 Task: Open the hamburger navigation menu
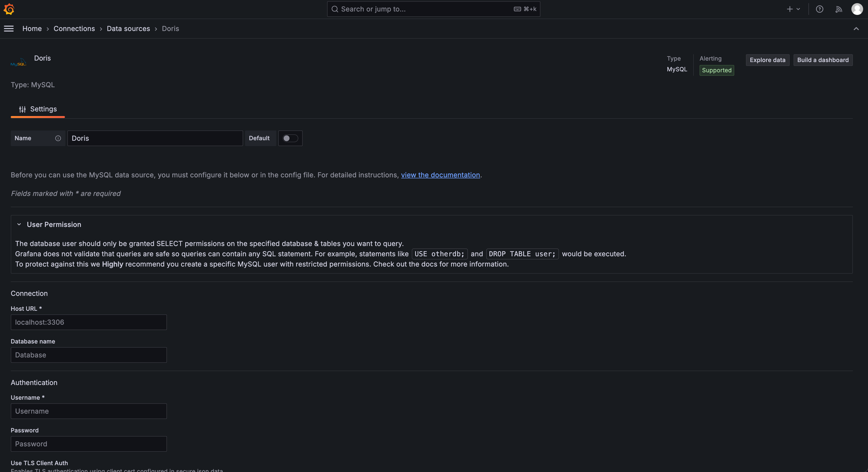coord(9,29)
